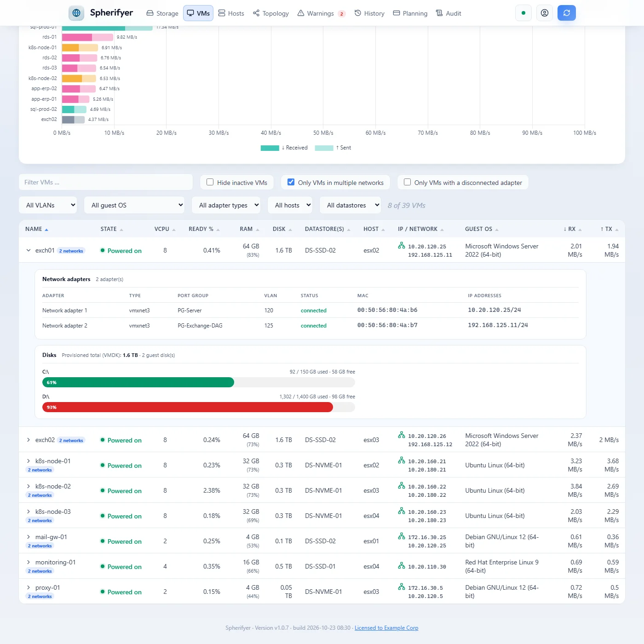Switch to the Hosts tab
Image resolution: width=644 pixels, height=644 pixels.
231,13
